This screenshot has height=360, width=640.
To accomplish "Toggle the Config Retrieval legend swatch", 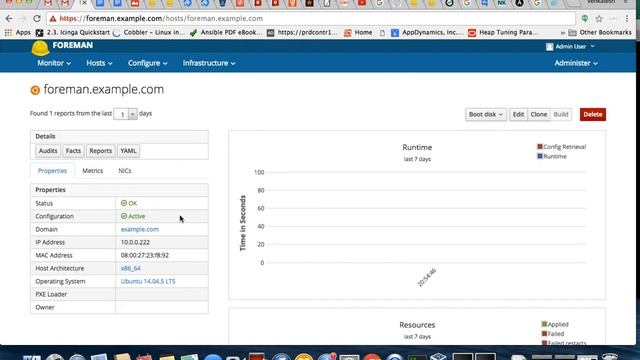I will pos(540,147).
